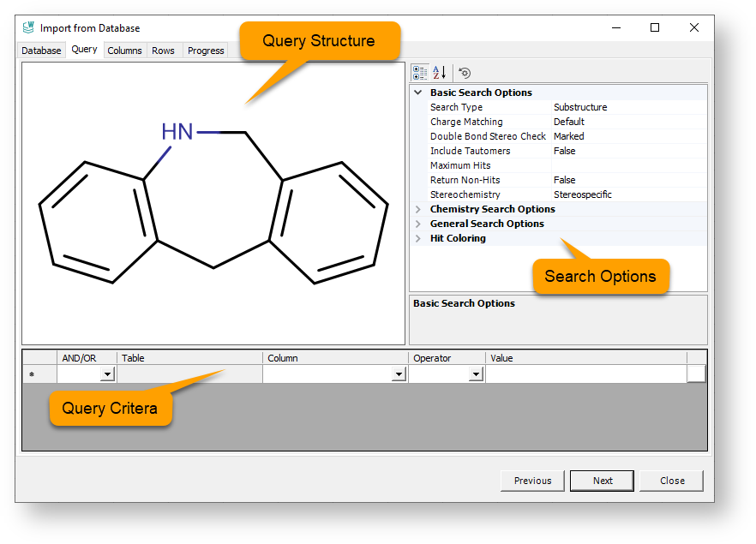
Task: Collapse the Basic Search Options section
Action: [x=418, y=93]
